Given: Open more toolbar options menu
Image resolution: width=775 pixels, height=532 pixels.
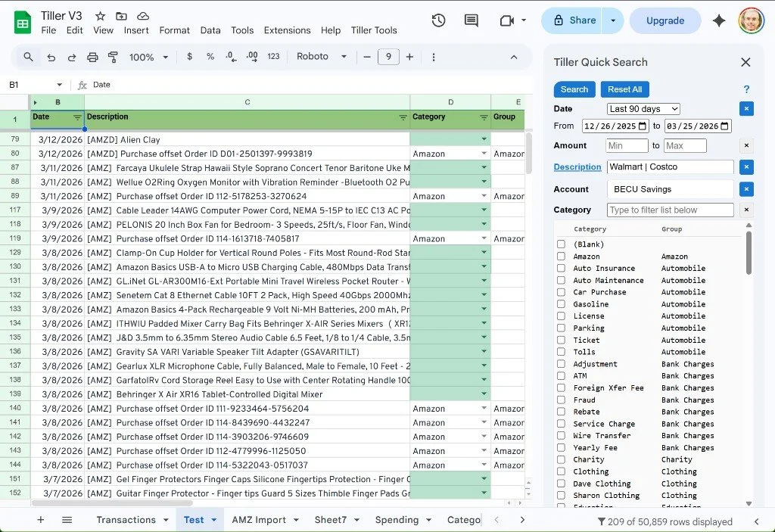Looking at the screenshot, I should point(434,57).
